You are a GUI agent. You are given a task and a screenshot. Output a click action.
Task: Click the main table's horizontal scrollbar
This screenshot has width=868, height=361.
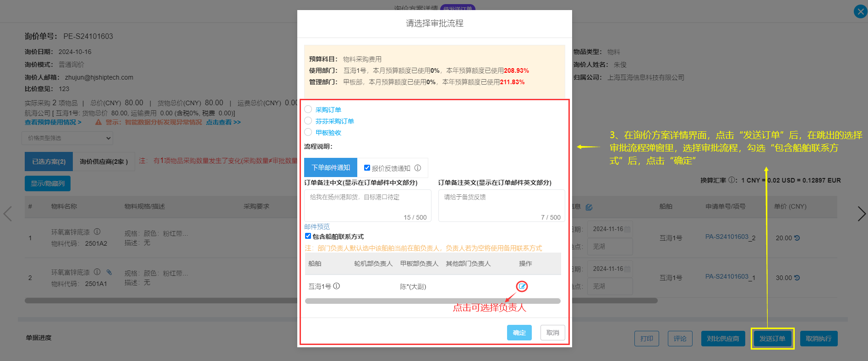(x=341, y=301)
